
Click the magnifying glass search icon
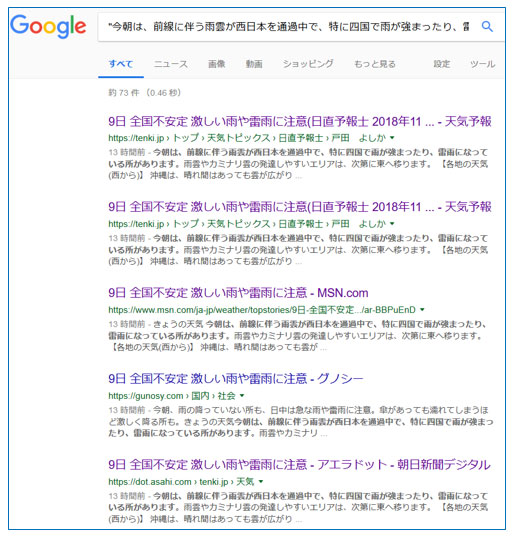tap(487, 26)
